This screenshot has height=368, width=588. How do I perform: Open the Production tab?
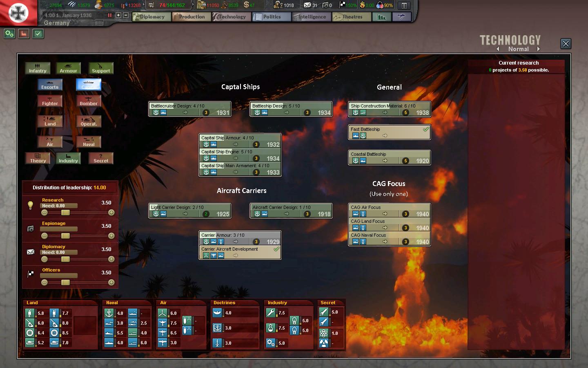pos(192,17)
